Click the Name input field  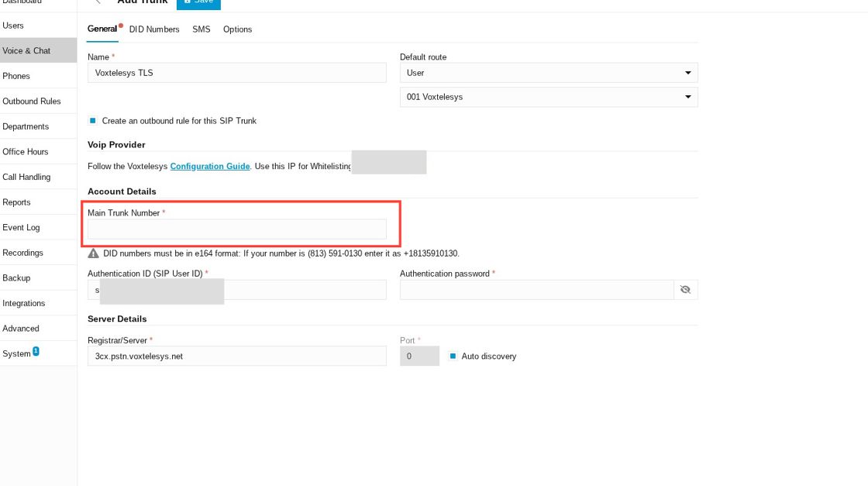(x=237, y=73)
